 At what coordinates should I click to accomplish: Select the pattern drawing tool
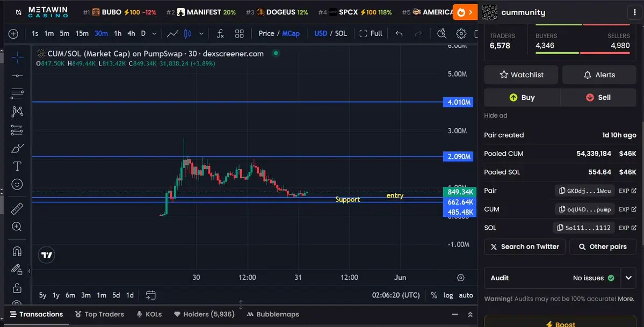pos(17,112)
